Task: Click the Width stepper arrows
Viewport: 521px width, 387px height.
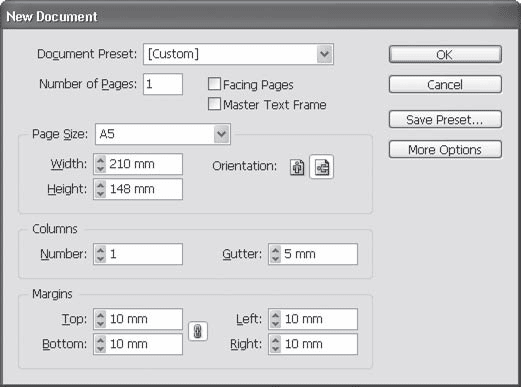Action: (x=100, y=164)
